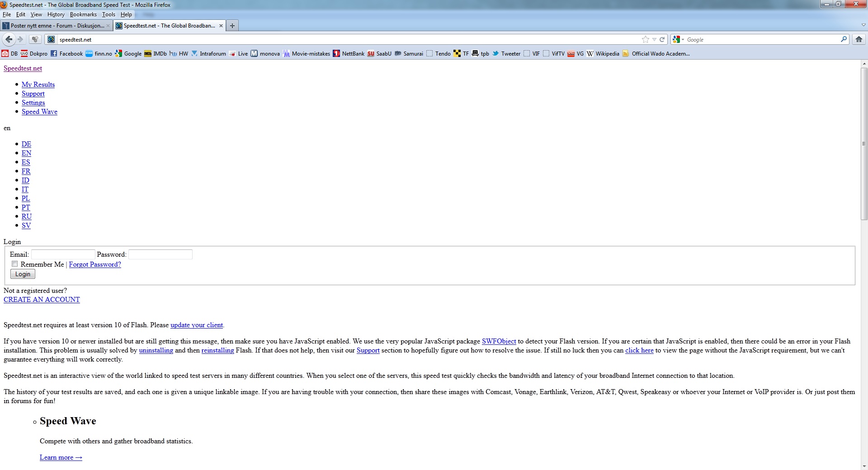Open the tpb bookmark
The height and width of the screenshot is (470, 868).
pos(480,53)
